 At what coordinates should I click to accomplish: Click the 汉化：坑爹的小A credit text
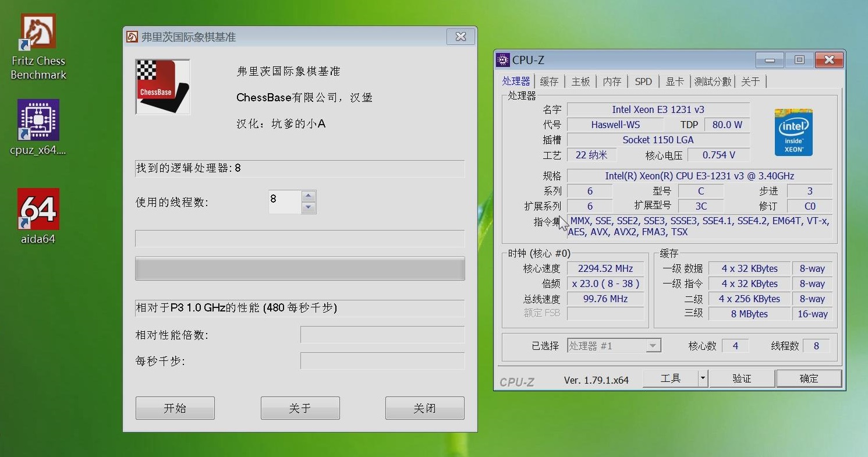(x=281, y=123)
